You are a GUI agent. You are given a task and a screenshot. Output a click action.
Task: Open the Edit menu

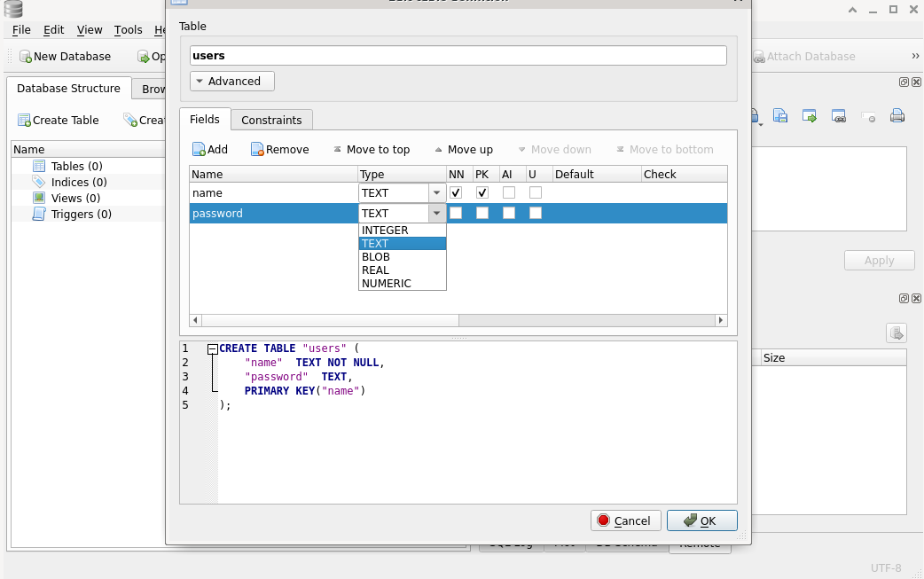[53, 29]
